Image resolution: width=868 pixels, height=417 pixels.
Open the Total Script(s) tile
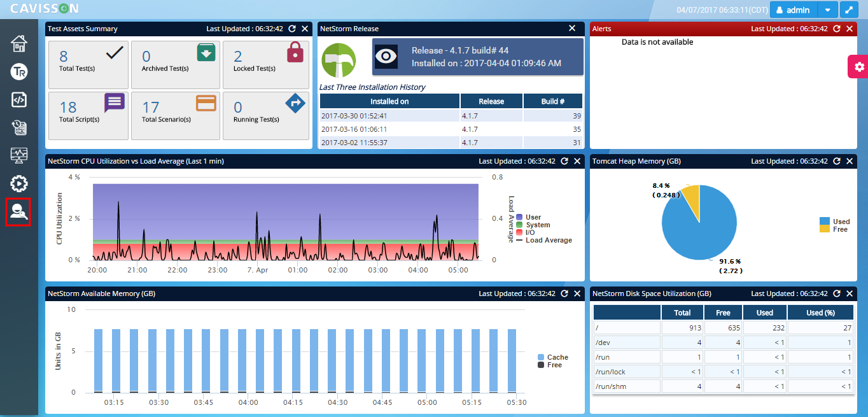(88, 116)
